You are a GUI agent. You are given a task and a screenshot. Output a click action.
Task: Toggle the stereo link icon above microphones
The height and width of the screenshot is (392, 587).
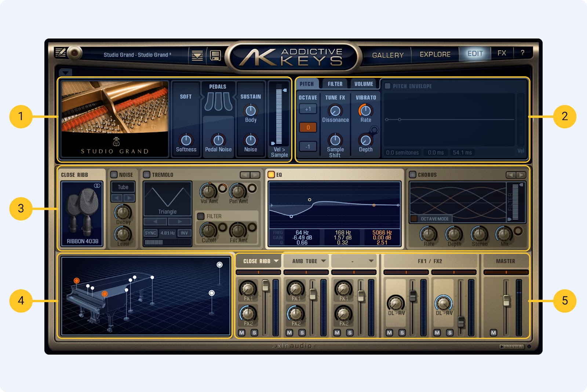click(x=97, y=186)
